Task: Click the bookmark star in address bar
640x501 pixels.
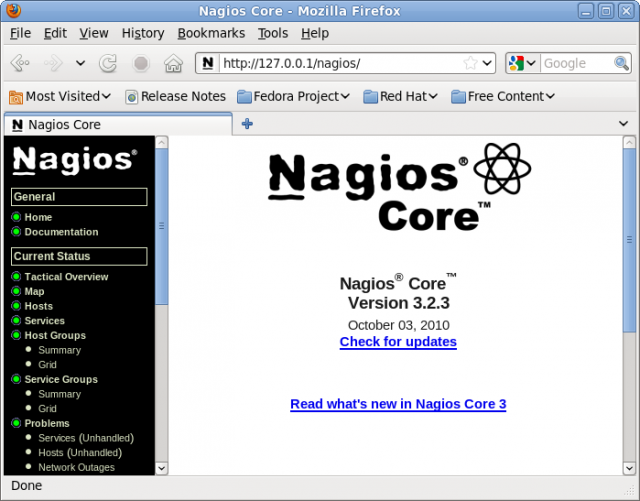Action: pos(470,63)
